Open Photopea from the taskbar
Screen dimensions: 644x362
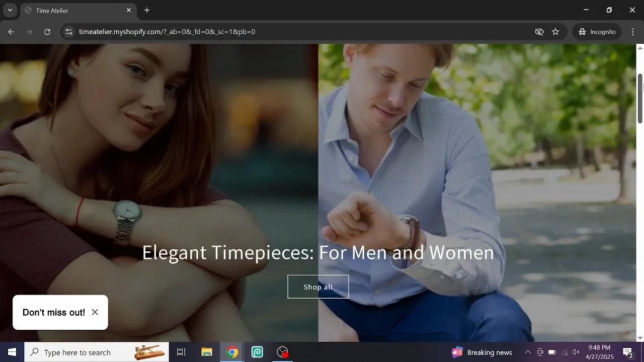coord(257,352)
